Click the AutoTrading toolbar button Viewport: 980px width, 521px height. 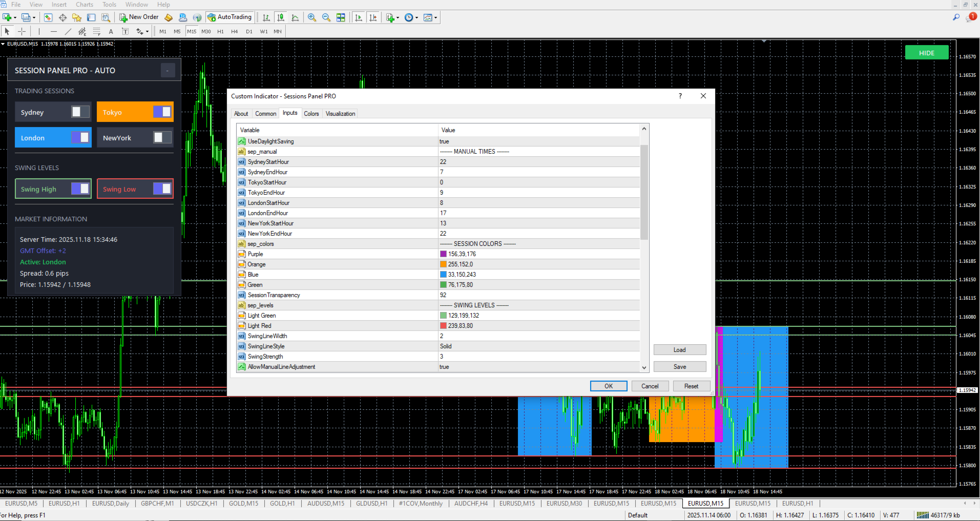pyautogui.click(x=230, y=17)
